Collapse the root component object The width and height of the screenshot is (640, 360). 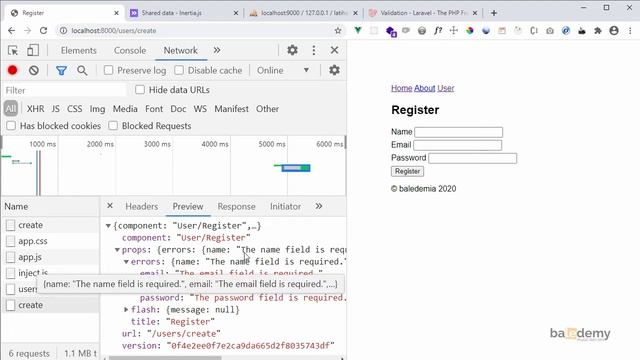tap(108, 226)
